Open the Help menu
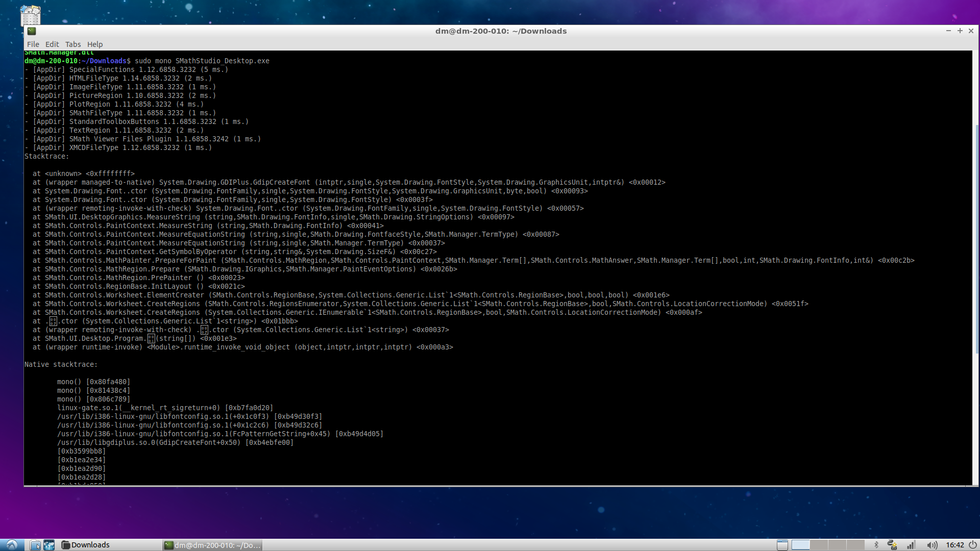980x551 pixels. [94, 44]
